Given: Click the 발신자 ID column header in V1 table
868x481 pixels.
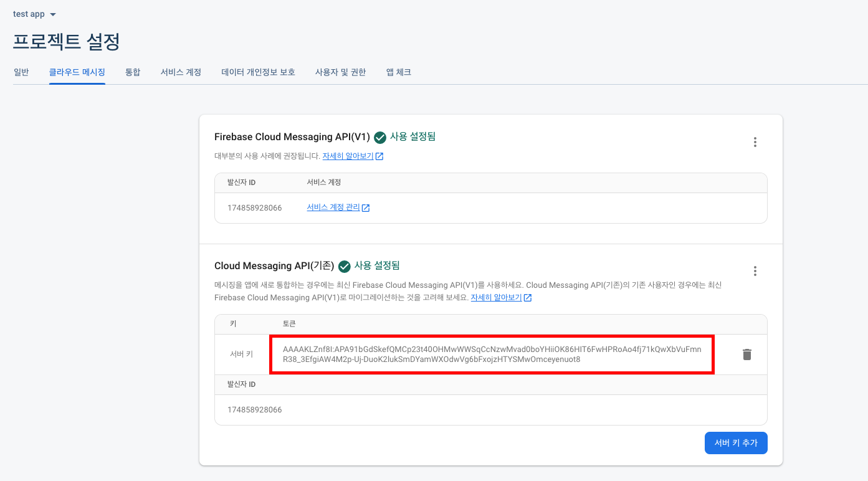Looking at the screenshot, I should coord(241,183).
